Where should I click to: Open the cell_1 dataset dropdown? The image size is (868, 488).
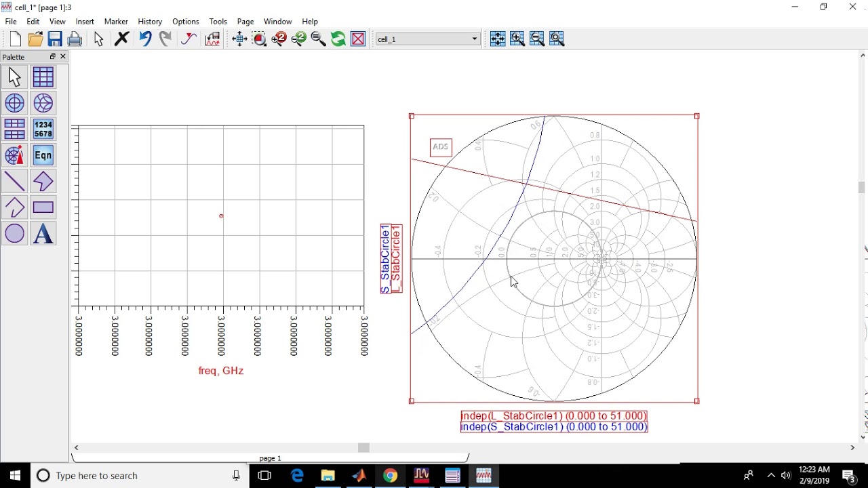coord(428,39)
